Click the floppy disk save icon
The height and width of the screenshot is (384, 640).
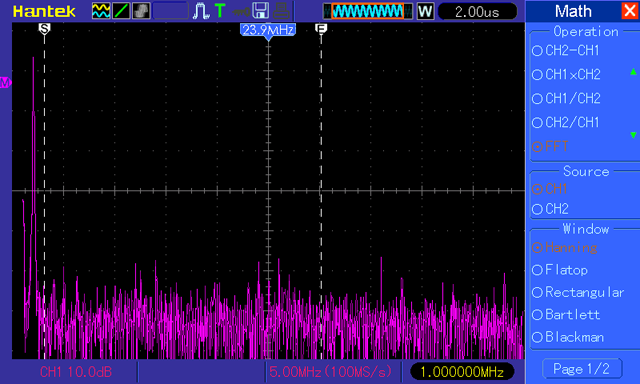coord(260,11)
